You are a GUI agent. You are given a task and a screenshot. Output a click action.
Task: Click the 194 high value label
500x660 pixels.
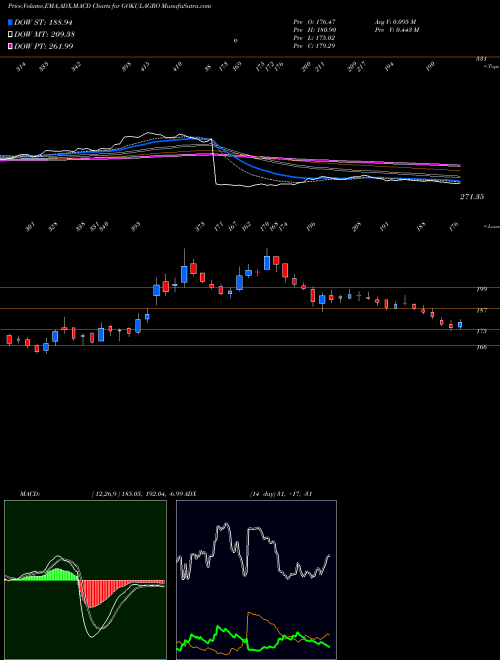(x=389, y=67)
